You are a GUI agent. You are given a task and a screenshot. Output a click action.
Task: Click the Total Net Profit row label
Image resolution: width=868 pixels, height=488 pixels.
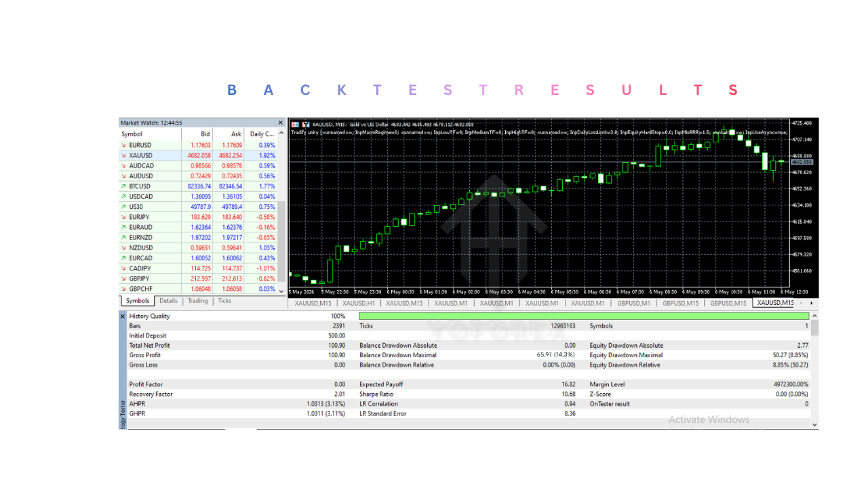tap(149, 346)
